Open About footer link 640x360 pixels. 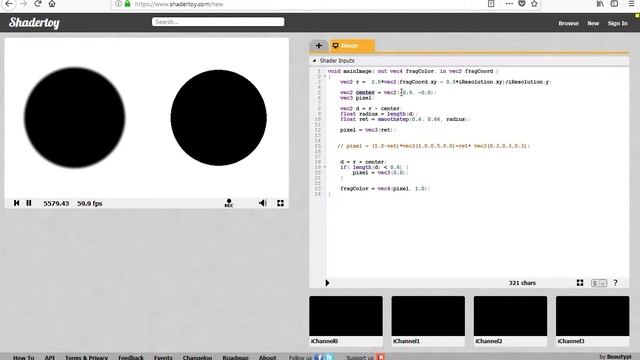tap(268, 357)
